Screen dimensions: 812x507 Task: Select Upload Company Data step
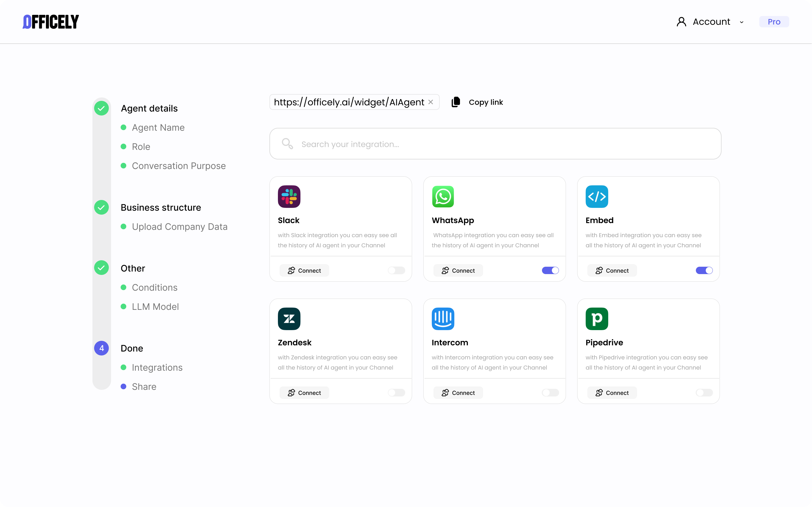click(180, 227)
